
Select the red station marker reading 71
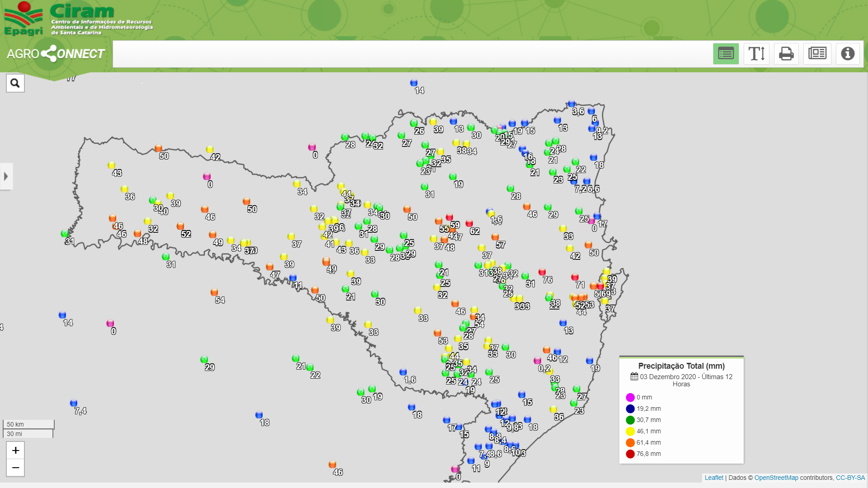[575, 277]
